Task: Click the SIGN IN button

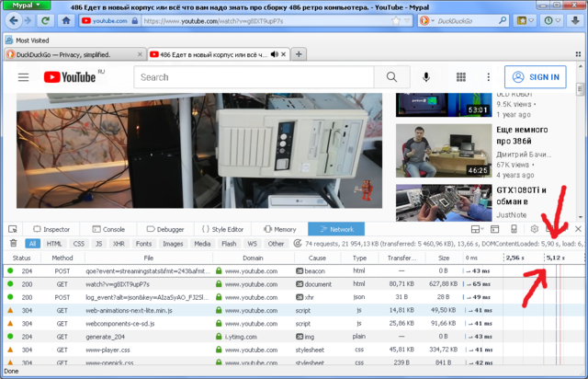Action: click(x=536, y=77)
